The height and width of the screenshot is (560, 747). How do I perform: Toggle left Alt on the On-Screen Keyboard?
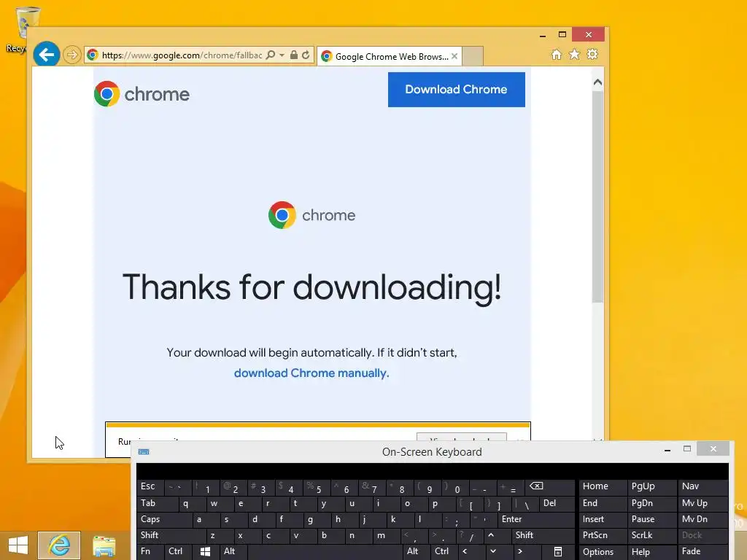pos(233,551)
